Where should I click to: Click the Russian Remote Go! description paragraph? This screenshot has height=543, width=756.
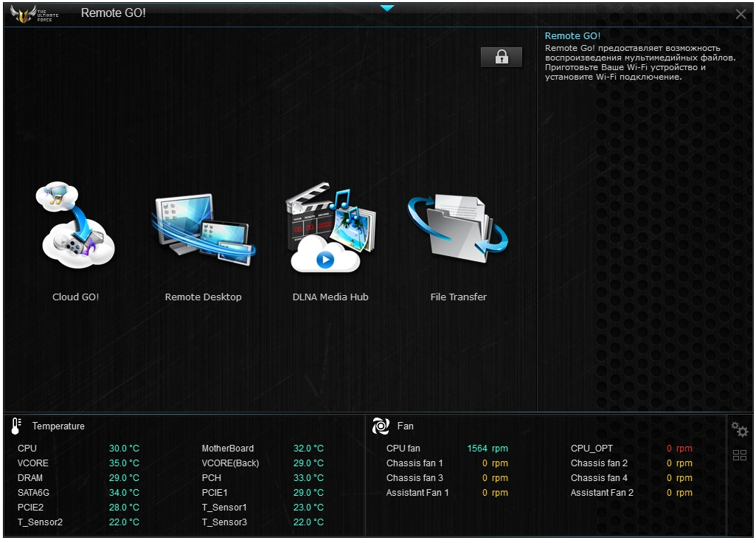point(640,63)
